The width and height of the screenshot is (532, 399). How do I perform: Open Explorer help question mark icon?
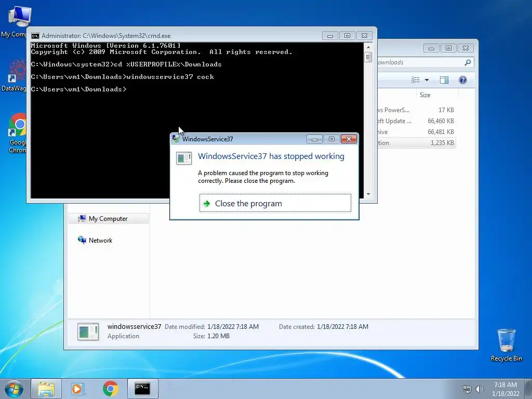pos(463,80)
